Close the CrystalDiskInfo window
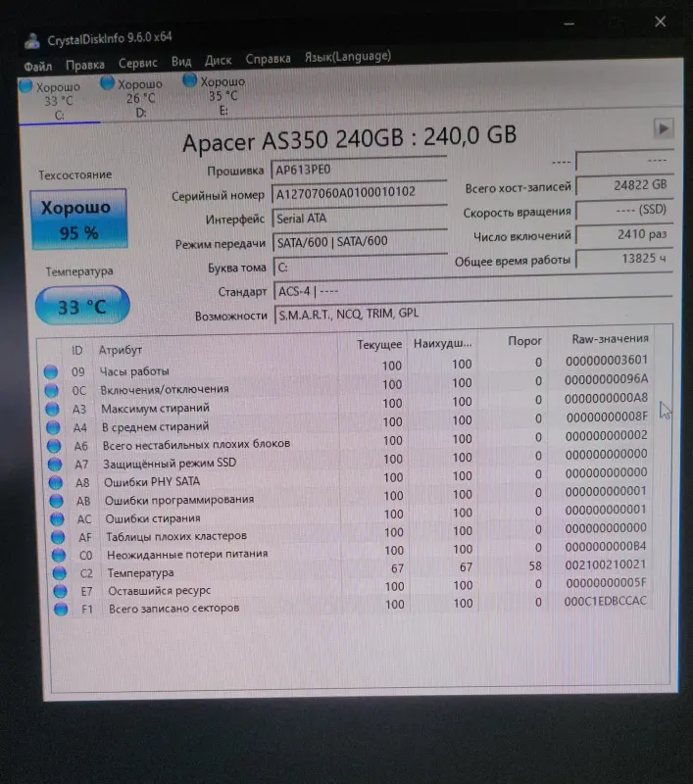The height and width of the screenshot is (784, 693). click(x=660, y=22)
